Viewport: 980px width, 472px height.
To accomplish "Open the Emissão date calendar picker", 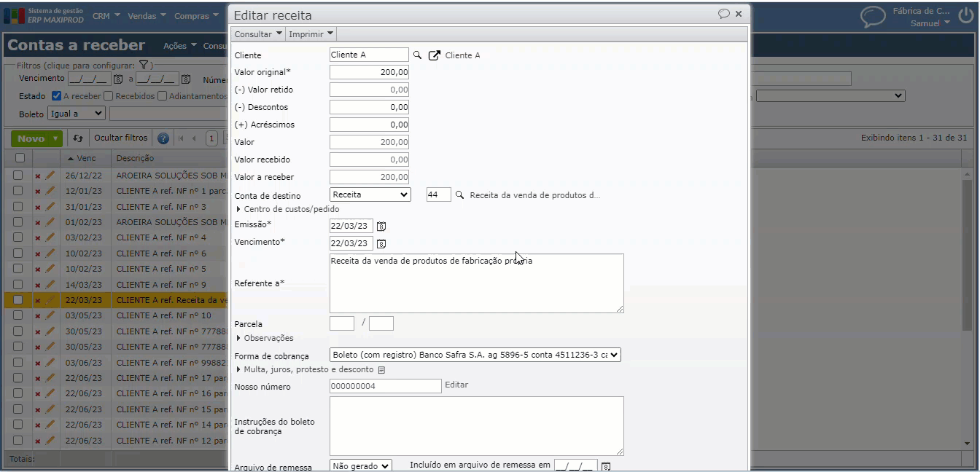I will tap(381, 226).
